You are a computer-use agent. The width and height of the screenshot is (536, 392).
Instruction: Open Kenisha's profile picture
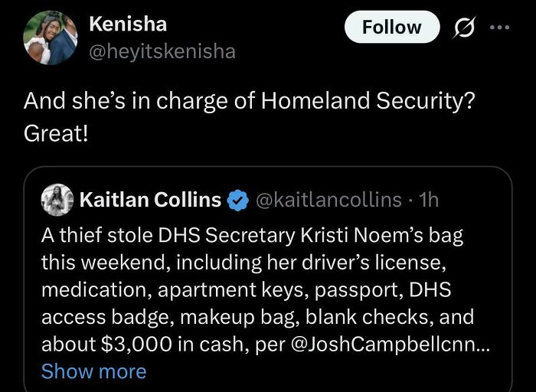tap(51, 38)
